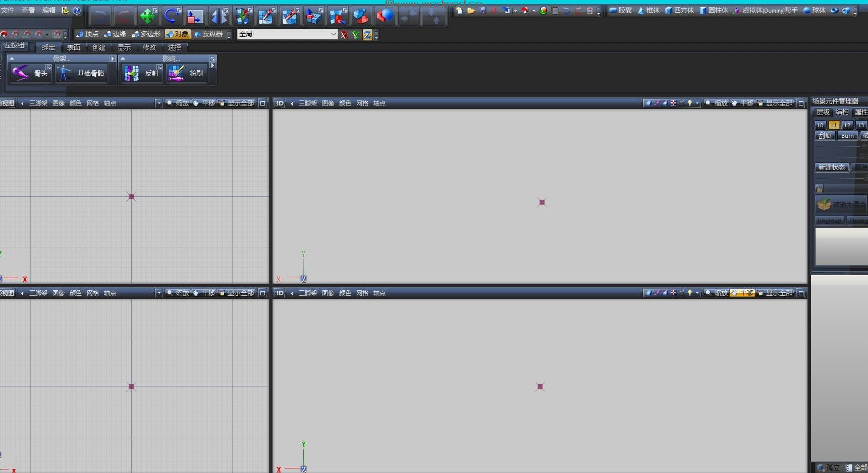
Task: Switch to Edge (边缘) selection mode
Action: [115, 34]
